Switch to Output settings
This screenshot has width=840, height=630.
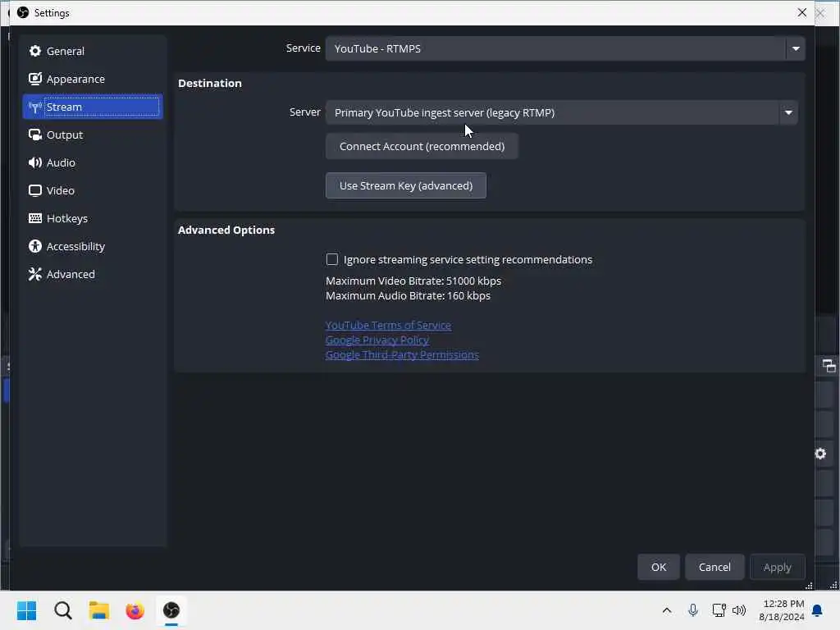(x=92, y=135)
